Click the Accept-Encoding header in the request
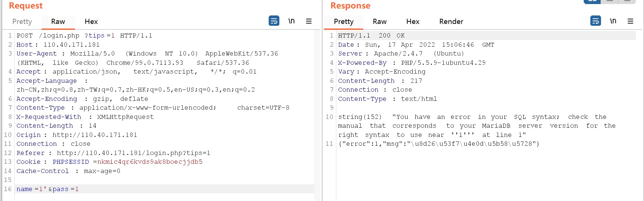The width and height of the screenshot is (644, 201). coord(47,99)
